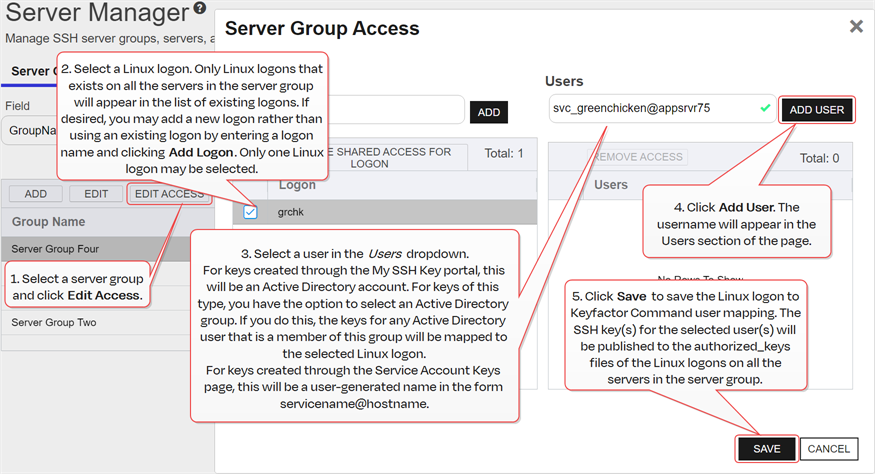Switch to the Server Groups tab
The width and height of the screenshot is (875, 474).
(30, 72)
